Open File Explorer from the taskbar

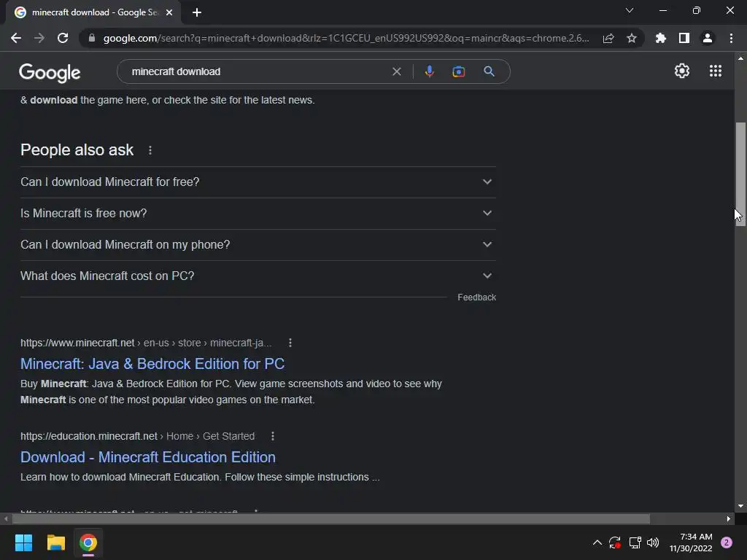(x=55, y=542)
